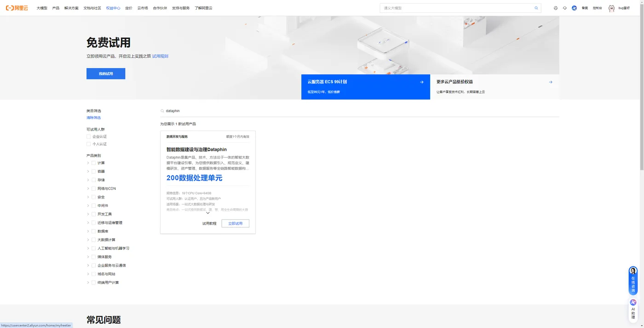Open the 试用规则 link
The width and height of the screenshot is (644, 328).
(160, 56)
